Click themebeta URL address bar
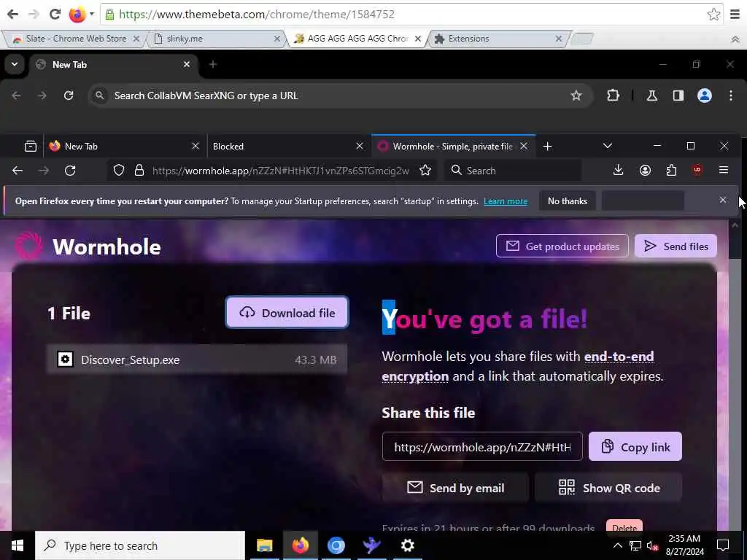747x560 pixels. (410, 15)
